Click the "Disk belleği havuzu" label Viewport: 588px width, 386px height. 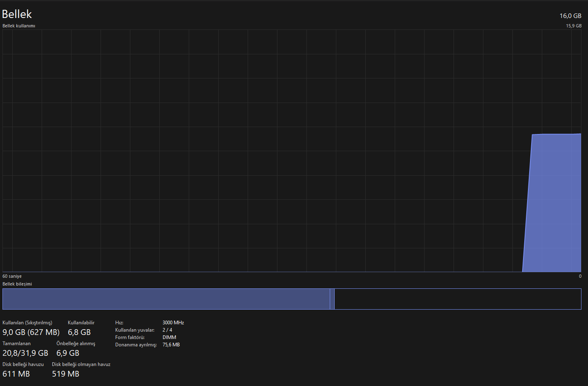coord(23,364)
